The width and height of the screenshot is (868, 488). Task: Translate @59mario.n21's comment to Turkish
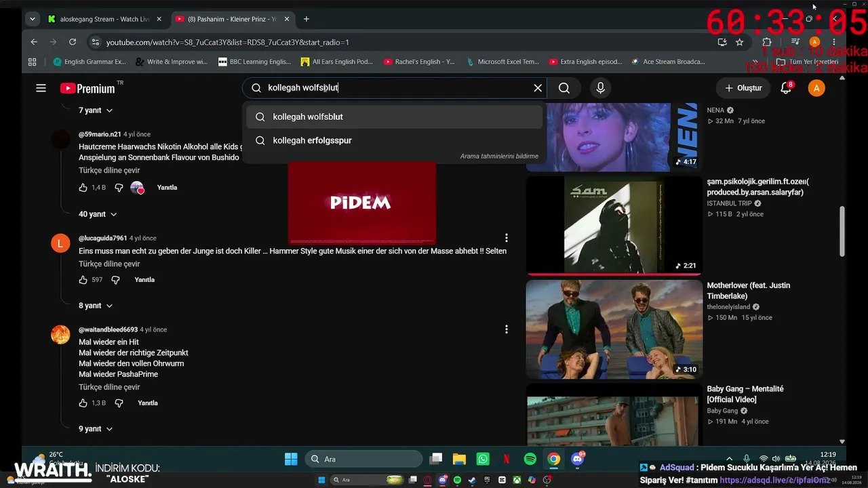pyautogui.click(x=109, y=171)
